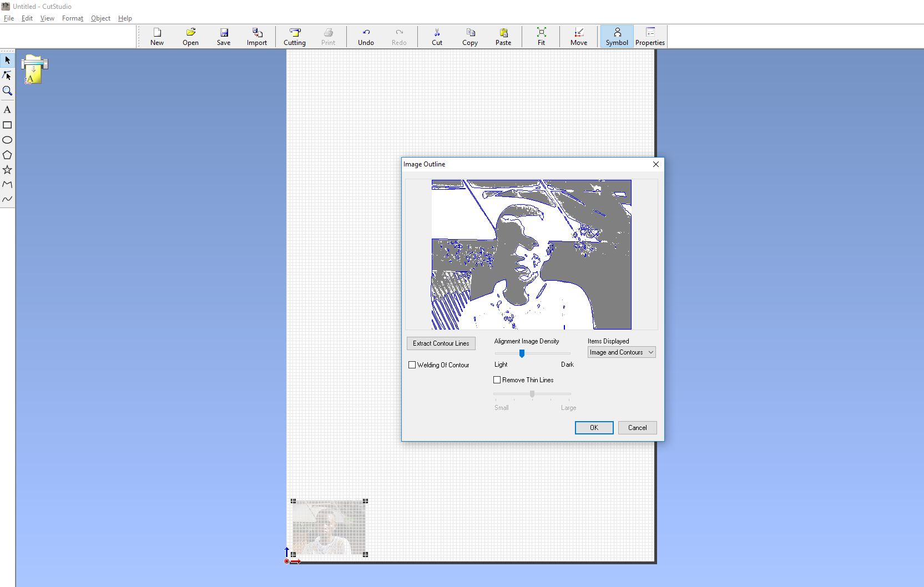Select the polygon drawing tool
This screenshot has width=924, height=587.
[7, 155]
